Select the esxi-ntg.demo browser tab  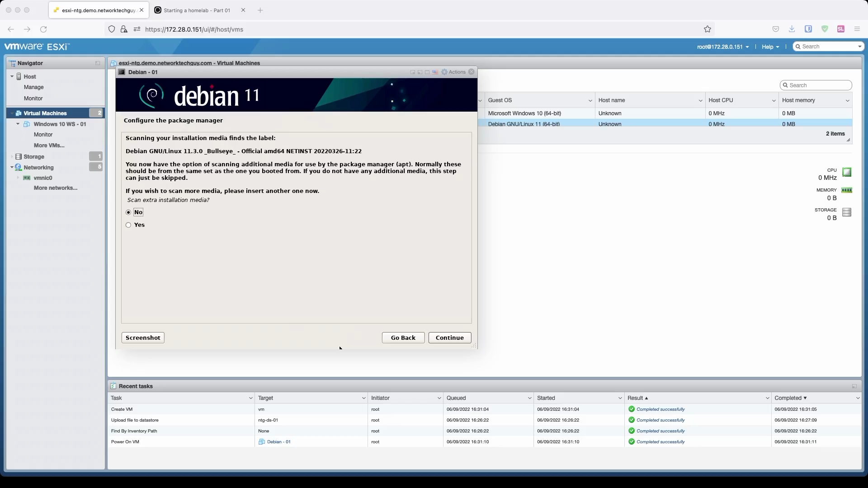(98, 10)
